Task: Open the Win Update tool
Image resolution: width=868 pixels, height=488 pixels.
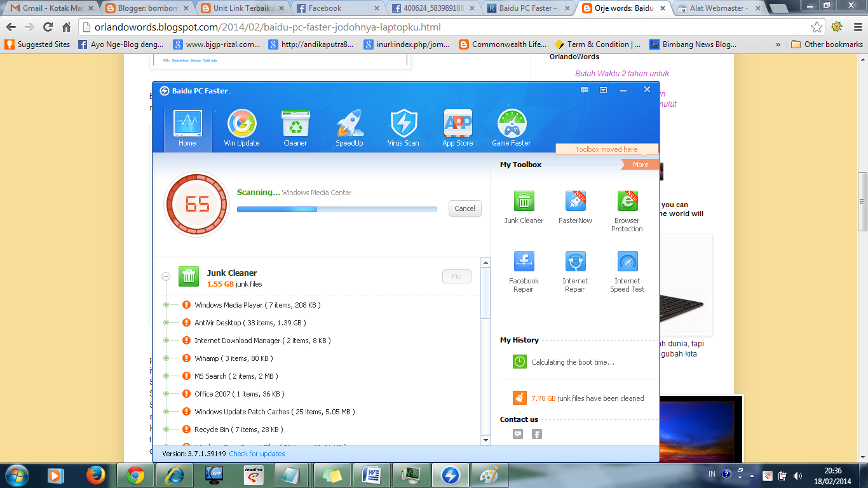Action: click(242, 129)
